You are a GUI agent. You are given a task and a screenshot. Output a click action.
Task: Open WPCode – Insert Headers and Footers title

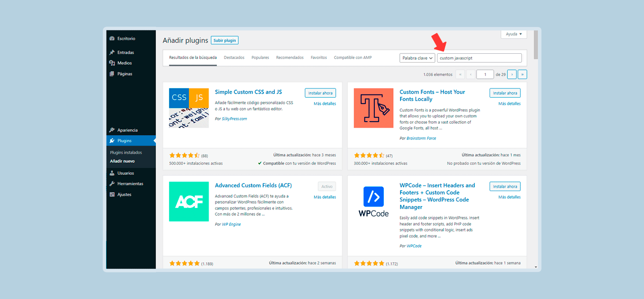pyautogui.click(x=437, y=196)
